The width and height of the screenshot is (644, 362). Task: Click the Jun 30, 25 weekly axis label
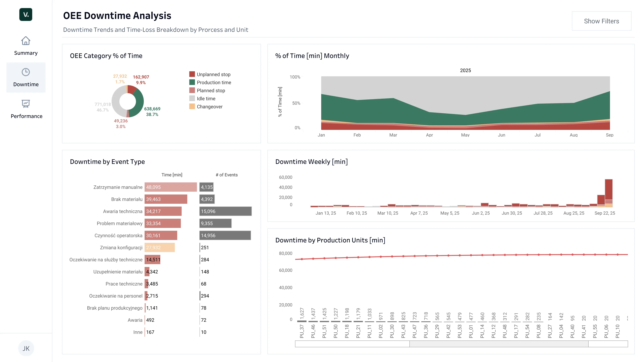[x=512, y=213]
